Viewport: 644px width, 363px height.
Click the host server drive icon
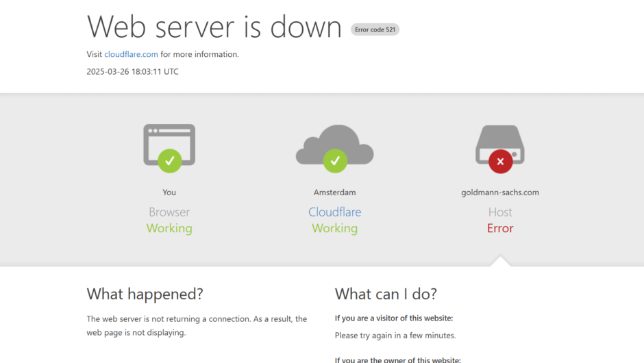tap(500, 140)
